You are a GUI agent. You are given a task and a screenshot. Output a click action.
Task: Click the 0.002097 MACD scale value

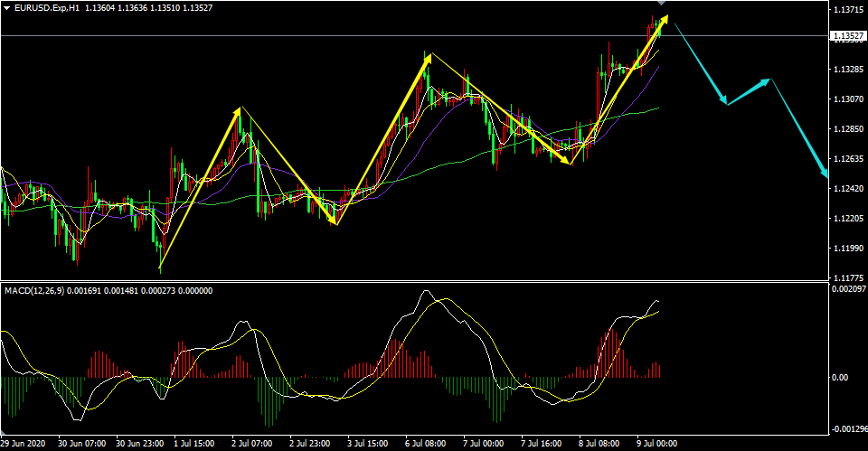tap(849, 288)
